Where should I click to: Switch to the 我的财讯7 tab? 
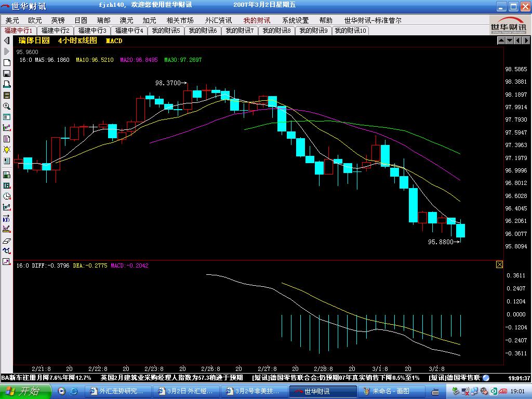[x=240, y=31]
